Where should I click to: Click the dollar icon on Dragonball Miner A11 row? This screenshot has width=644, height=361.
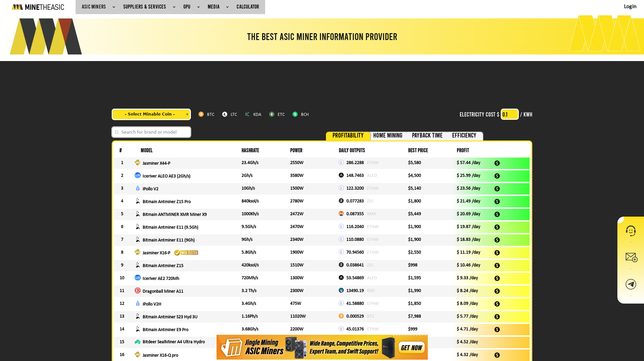tap(497, 291)
